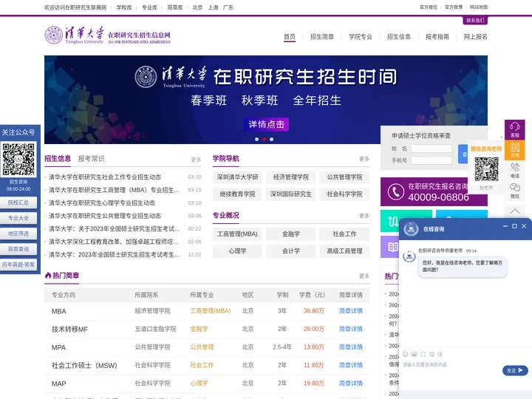Click the 院校汇总 sidebar button
The height and width of the screenshot is (399, 532).
[18, 202]
